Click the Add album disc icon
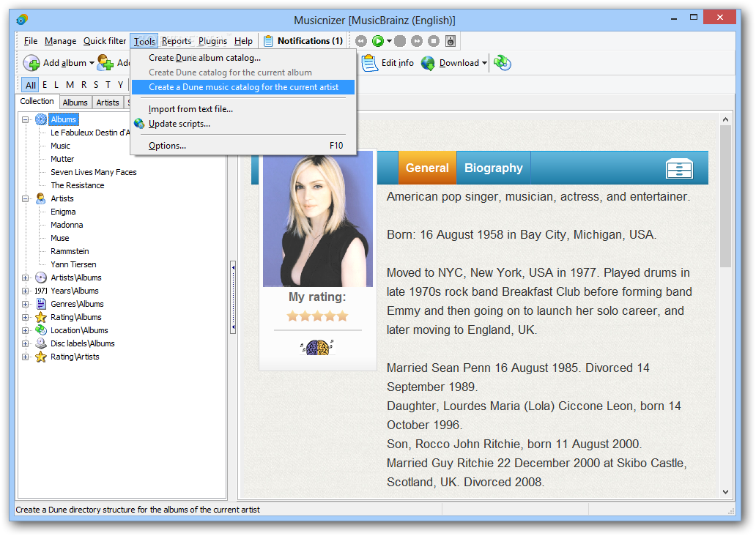This screenshot has height=536, width=756. coord(31,63)
